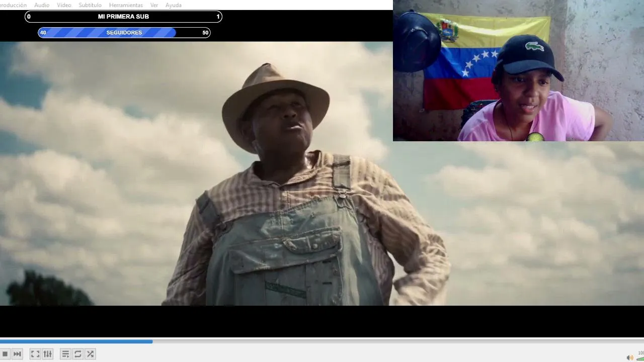Open the Audio menu
Screen dimensions: 644x362
pyautogui.click(x=42, y=5)
